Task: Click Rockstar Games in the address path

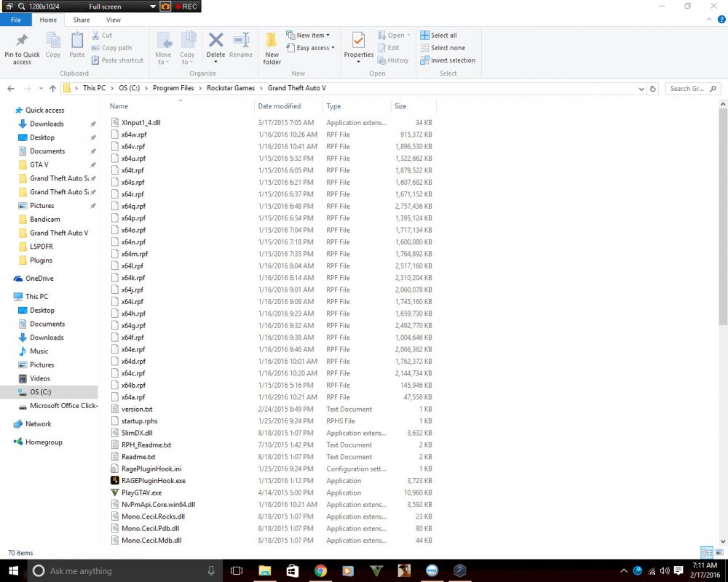Action: [x=231, y=88]
